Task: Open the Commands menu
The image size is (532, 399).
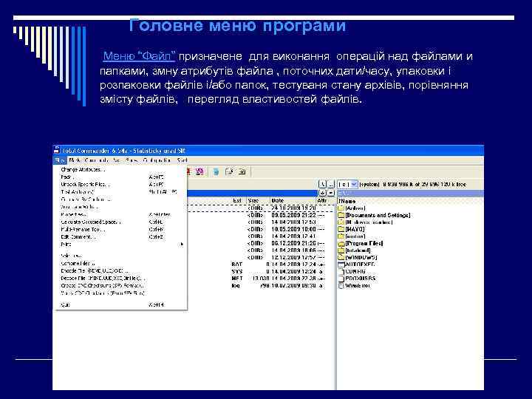Action: coord(97,160)
